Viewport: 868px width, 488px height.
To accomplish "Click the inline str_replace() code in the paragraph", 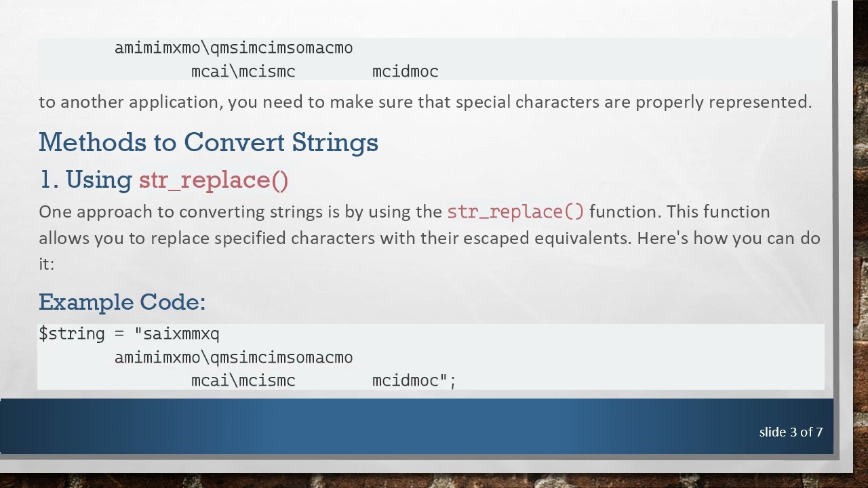I will 515,211.
